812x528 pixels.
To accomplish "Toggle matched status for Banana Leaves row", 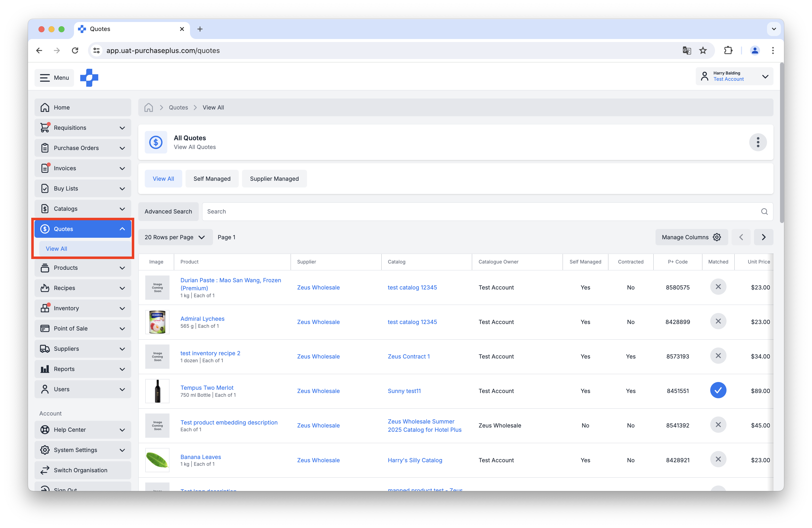I will pos(718,459).
